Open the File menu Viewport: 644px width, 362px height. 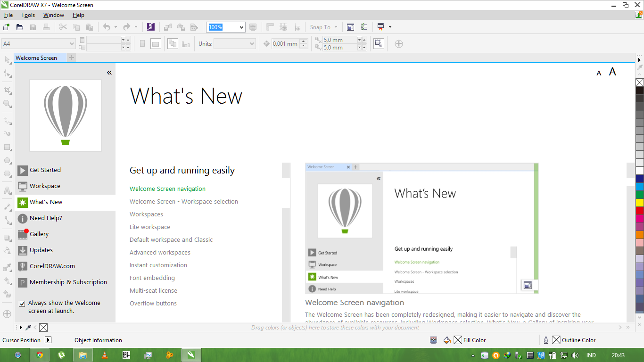point(8,15)
